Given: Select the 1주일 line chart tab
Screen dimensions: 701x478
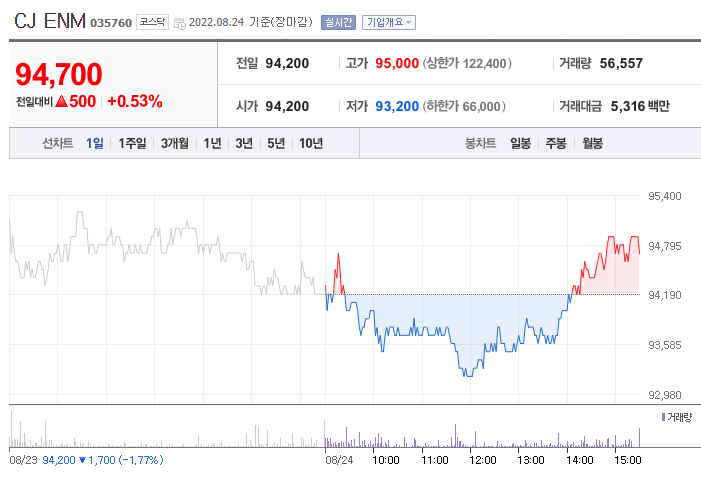Looking at the screenshot, I should [x=132, y=143].
